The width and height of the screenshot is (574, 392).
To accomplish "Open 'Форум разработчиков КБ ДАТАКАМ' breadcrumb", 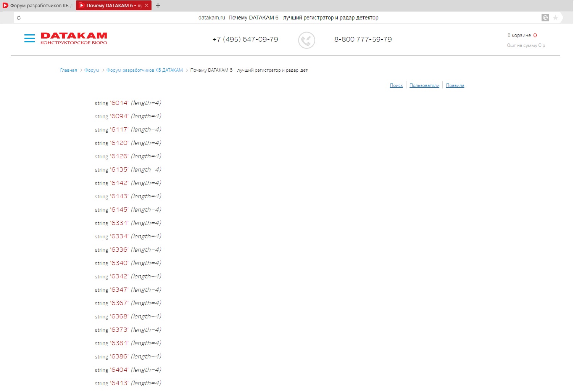I will [x=144, y=70].
